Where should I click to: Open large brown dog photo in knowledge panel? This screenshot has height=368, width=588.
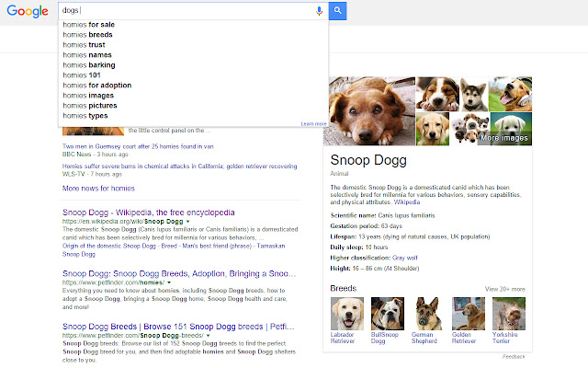coord(369,111)
